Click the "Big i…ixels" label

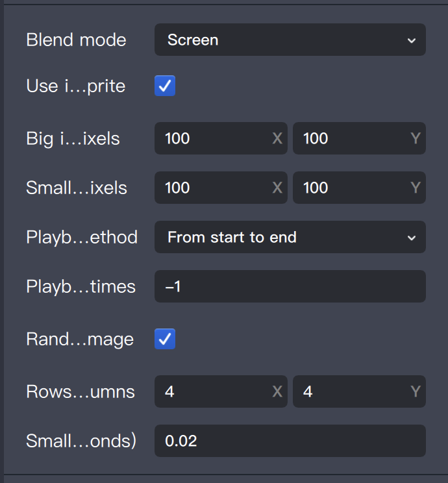73,138
